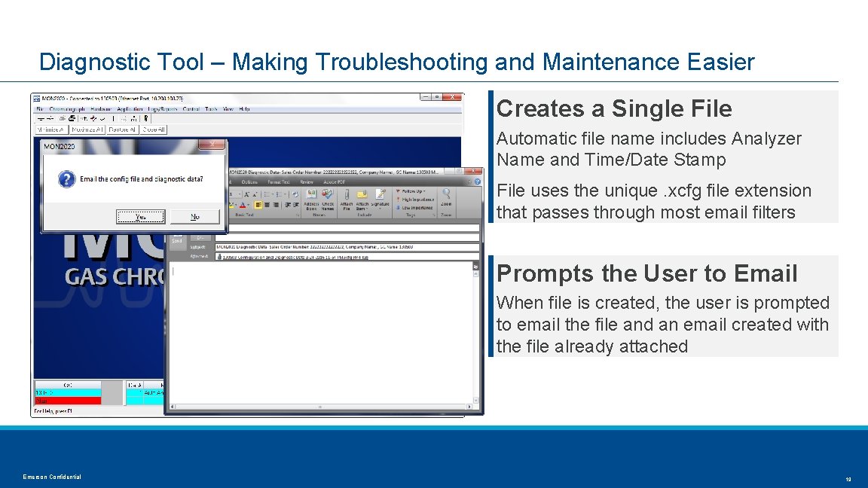This screenshot has width=868, height=488.
Task: Open the Application menu in MON2020
Action: click(x=130, y=109)
